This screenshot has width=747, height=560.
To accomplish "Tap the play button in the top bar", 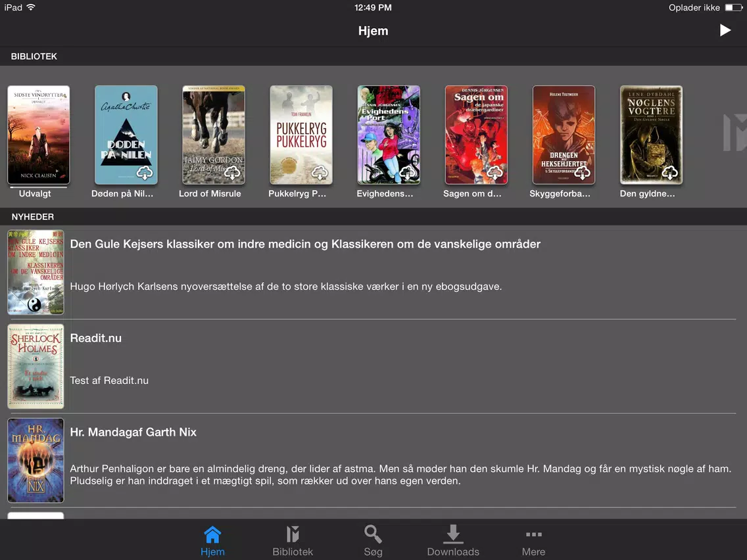I will tap(725, 30).
